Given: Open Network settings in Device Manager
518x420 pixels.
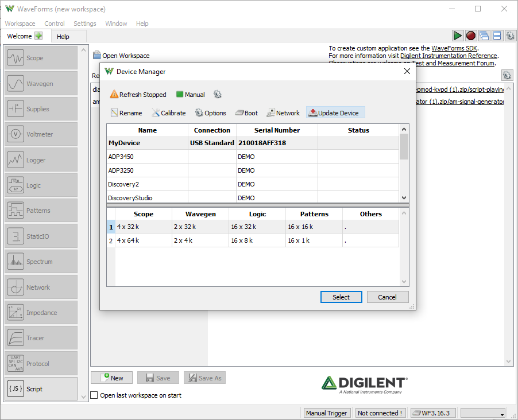Looking at the screenshot, I should (284, 113).
